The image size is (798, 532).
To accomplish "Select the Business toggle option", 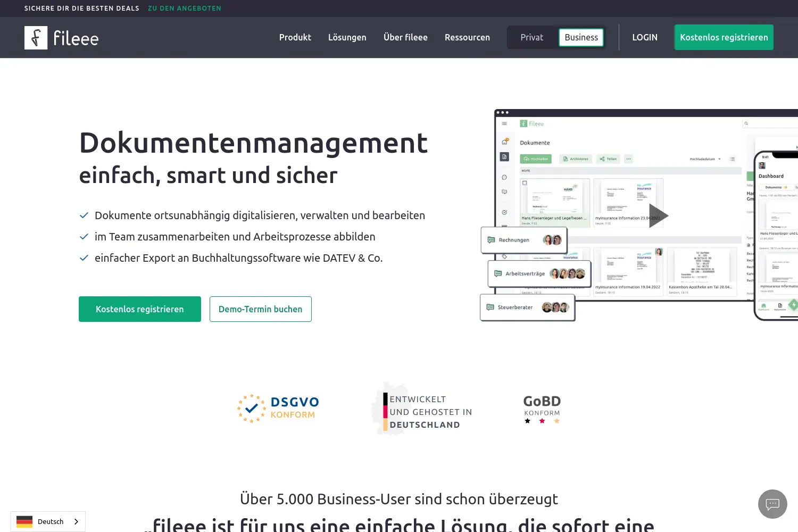I will pos(581,37).
